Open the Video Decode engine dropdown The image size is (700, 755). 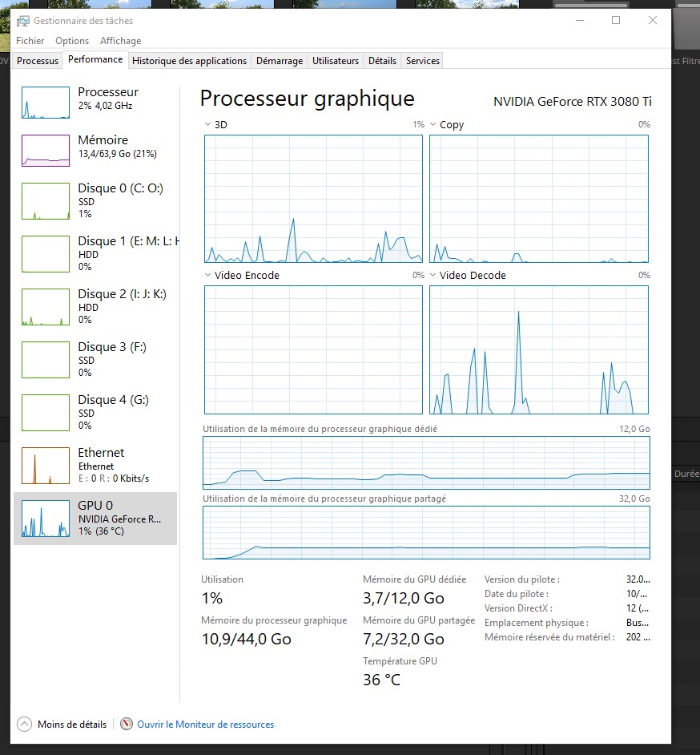click(x=432, y=275)
